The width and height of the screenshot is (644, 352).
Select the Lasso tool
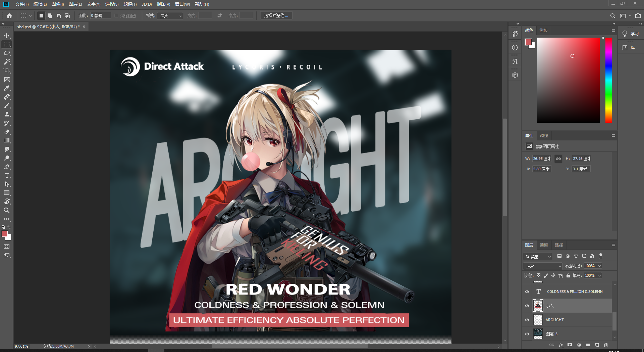click(7, 53)
